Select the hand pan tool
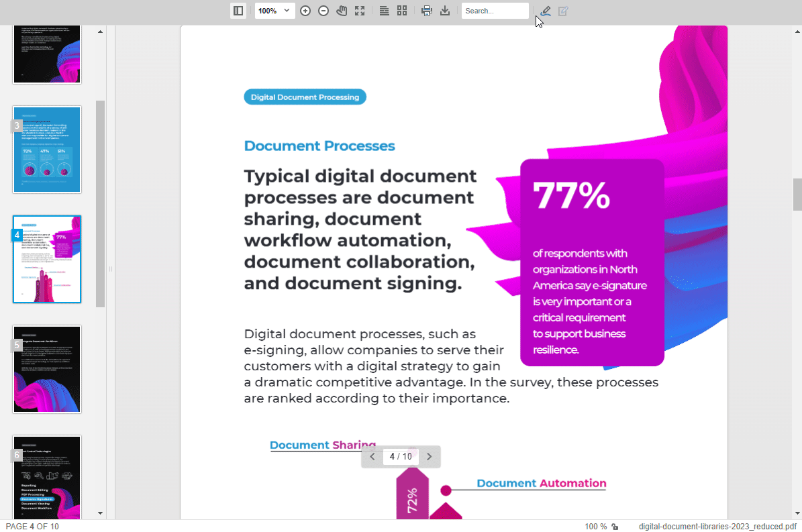Image resolution: width=802 pixels, height=532 pixels. 341,11
